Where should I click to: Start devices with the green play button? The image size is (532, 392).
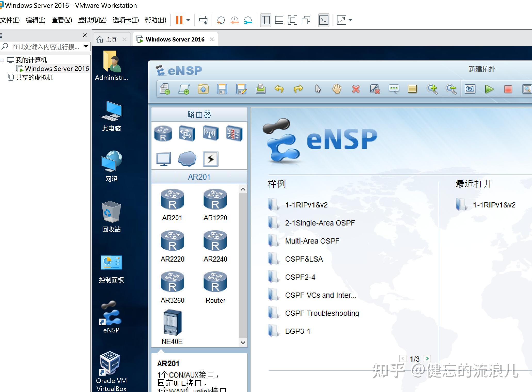(x=489, y=89)
